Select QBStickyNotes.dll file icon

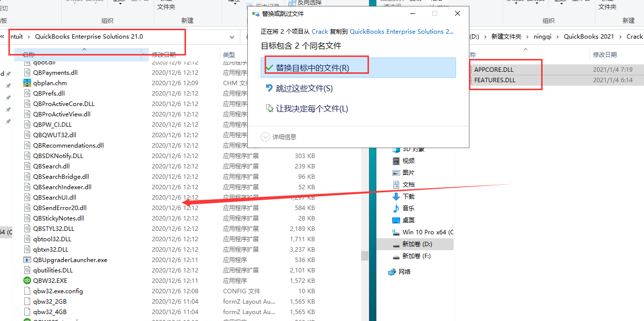27,218
